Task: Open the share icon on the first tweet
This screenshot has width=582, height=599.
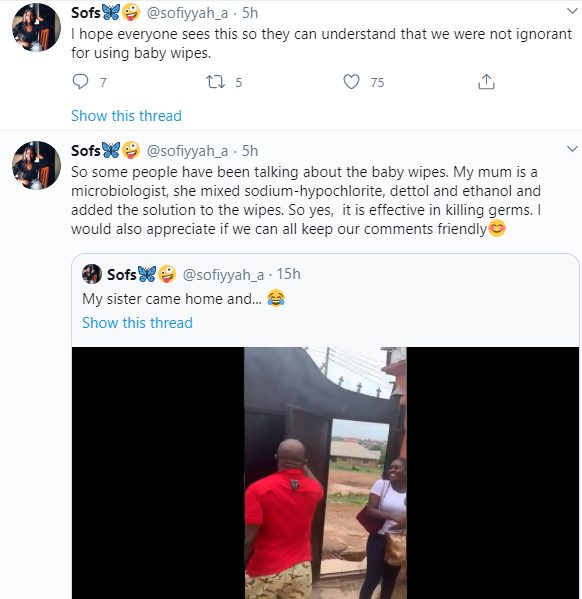Action: coord(486,82)
